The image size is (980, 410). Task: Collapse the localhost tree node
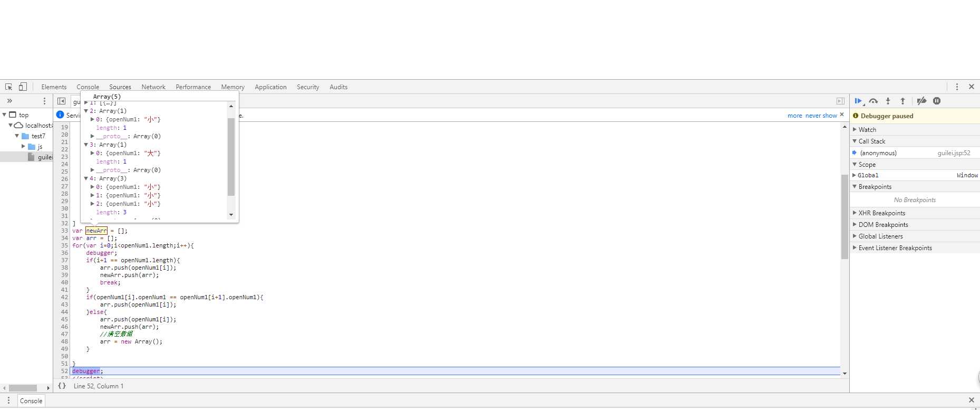tap(11, 125)
